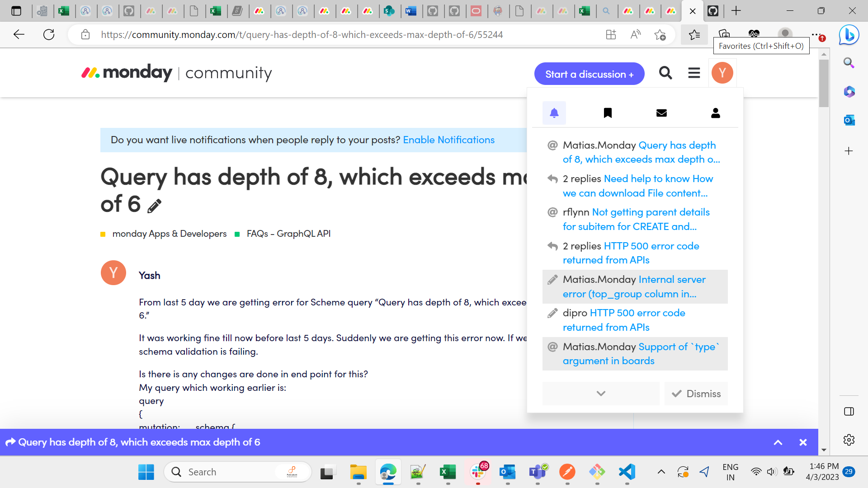Close the current browser tab
This screenshot has width=868, height=488.
coord(692,11)
